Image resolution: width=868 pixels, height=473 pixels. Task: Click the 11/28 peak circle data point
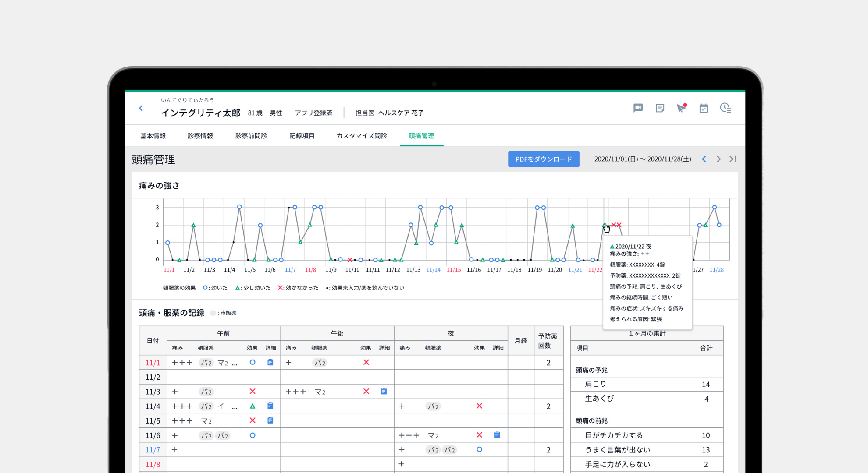click(715, 207)
